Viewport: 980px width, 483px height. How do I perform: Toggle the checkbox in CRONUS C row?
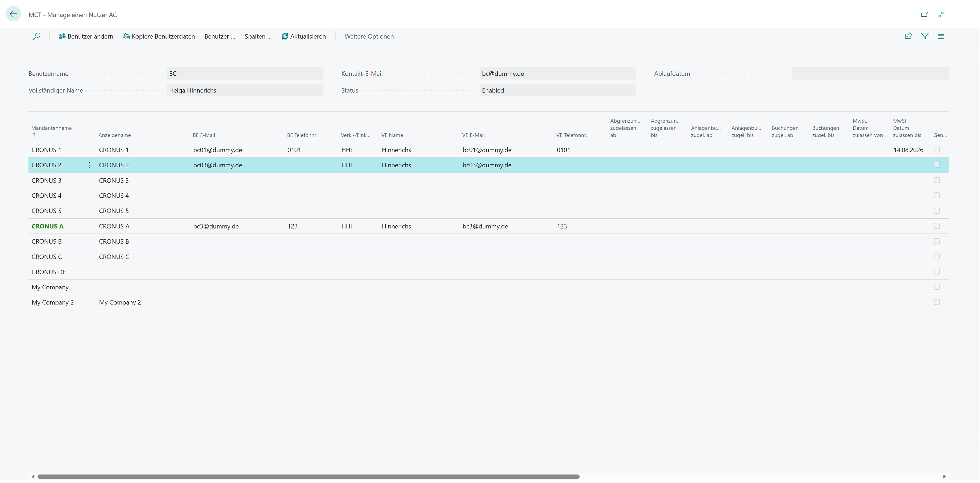(937, 256)
